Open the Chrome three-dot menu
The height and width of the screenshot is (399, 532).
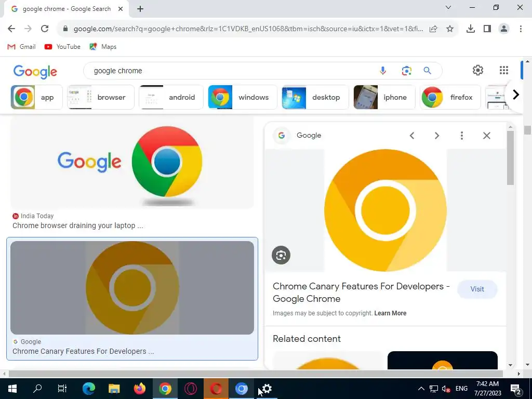pos(521,29)
